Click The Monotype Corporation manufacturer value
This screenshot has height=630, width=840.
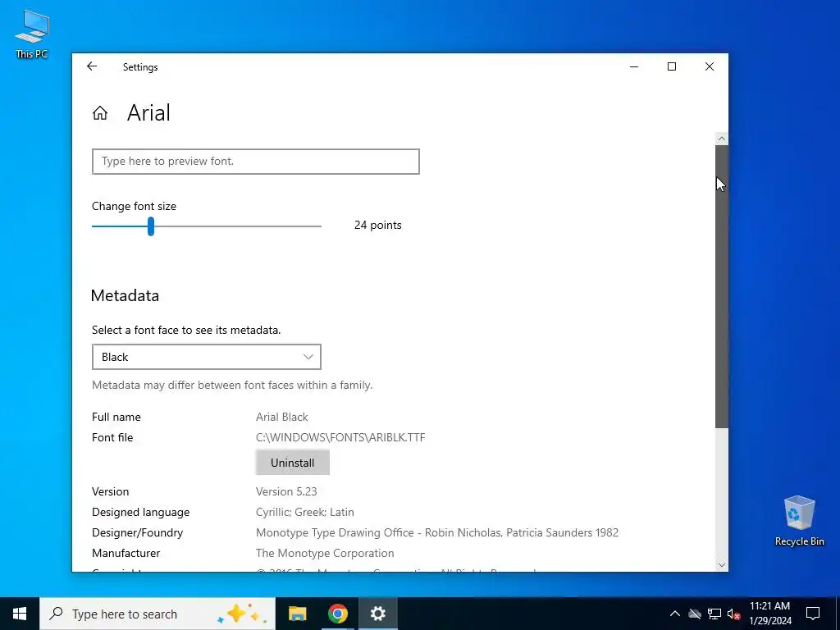pyautogui.click(x=325, y=553)
